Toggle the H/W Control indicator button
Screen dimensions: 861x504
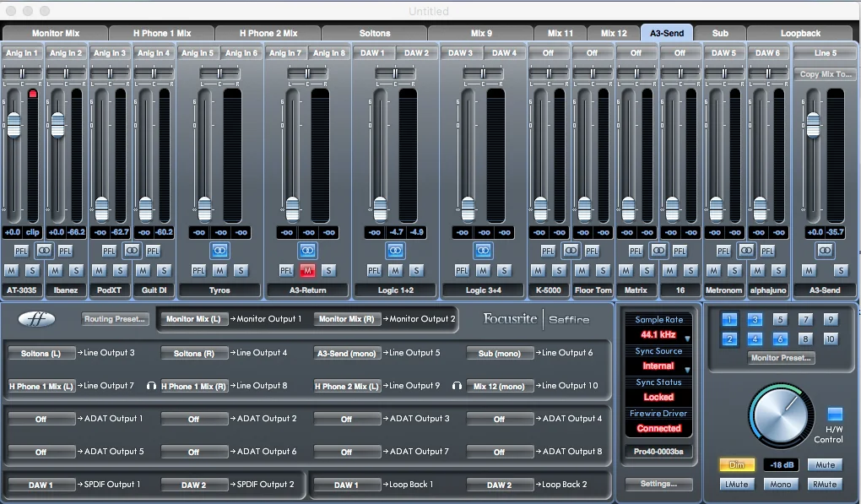835,414
